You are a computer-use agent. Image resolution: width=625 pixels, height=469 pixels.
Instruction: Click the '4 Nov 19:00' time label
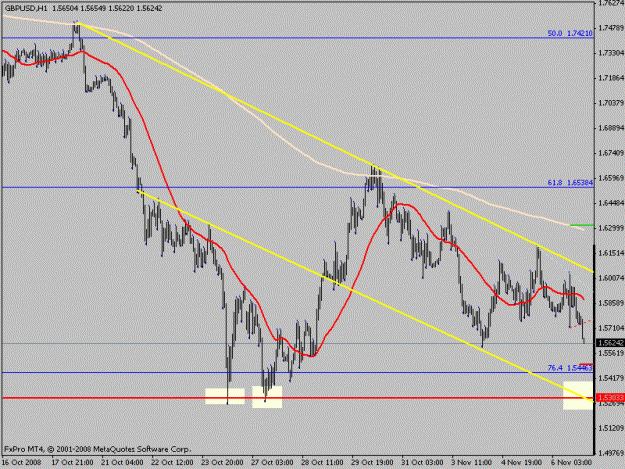click(521, 462)
